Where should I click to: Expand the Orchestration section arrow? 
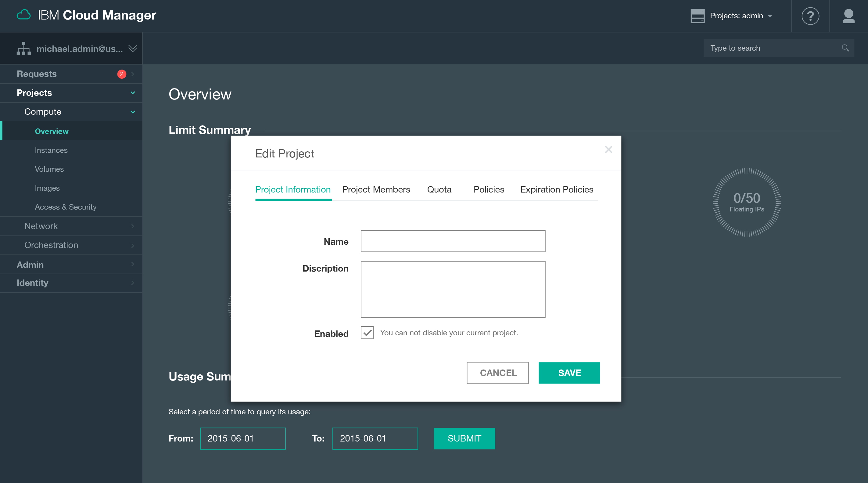(133, 245)
